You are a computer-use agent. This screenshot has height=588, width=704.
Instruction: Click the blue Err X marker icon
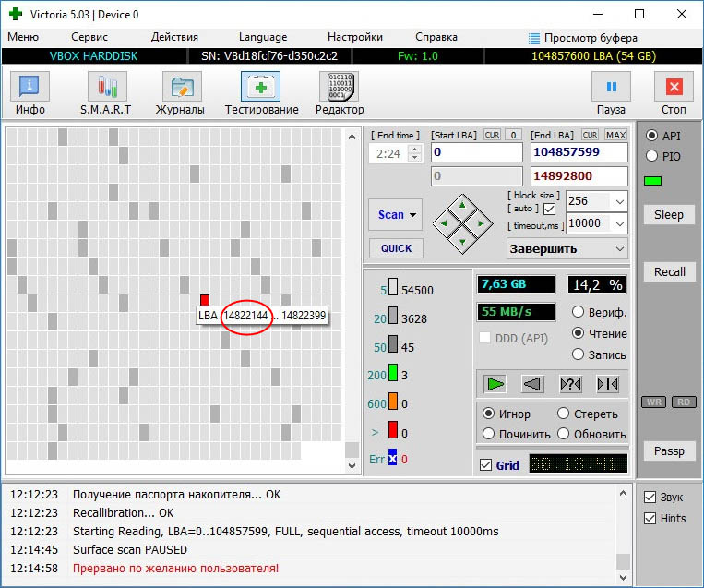pyautogui.click(x=392, y=459)
